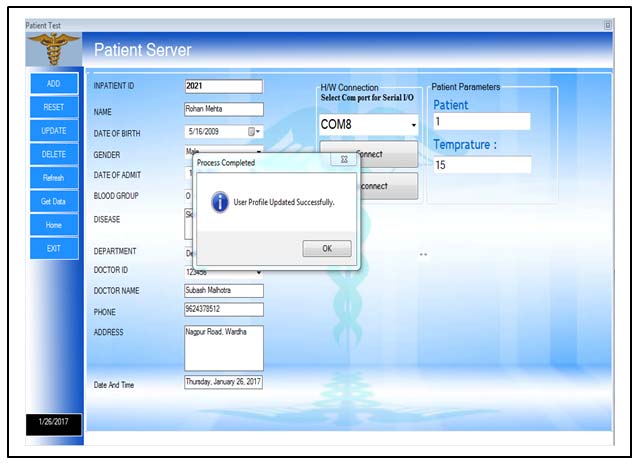Open the Doctor ID dropdown
This screenshot has width=640, height=474.
coord(259,271)
